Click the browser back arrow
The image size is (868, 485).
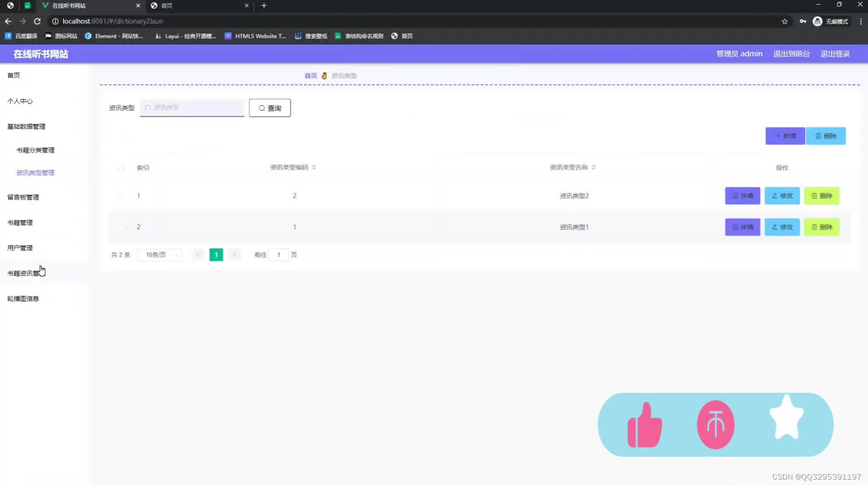tap(8, 21)
